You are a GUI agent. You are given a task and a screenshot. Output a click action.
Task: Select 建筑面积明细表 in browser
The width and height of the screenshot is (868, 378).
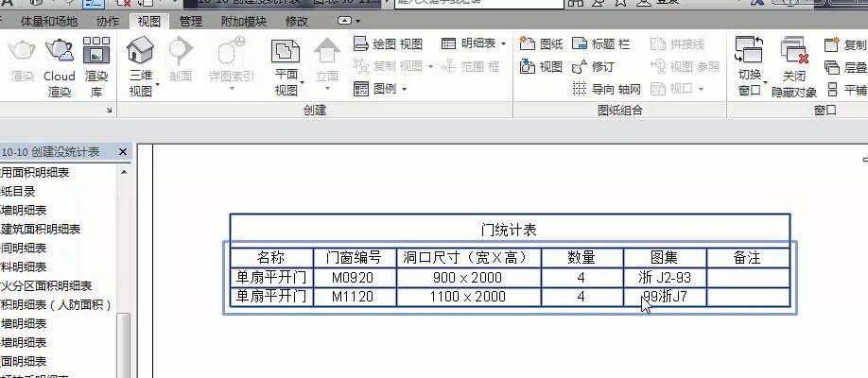[x=40, y=229]
